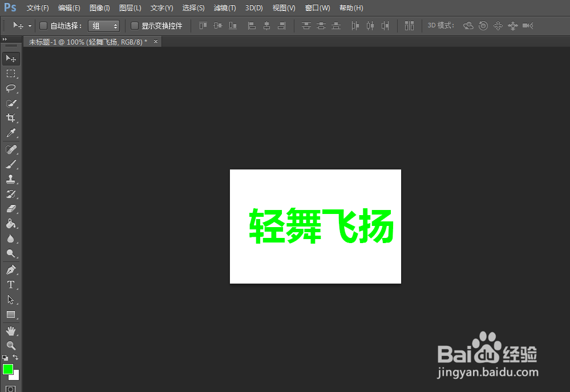
Task: Select the Hand tool
Action: [x=11, y=331]
